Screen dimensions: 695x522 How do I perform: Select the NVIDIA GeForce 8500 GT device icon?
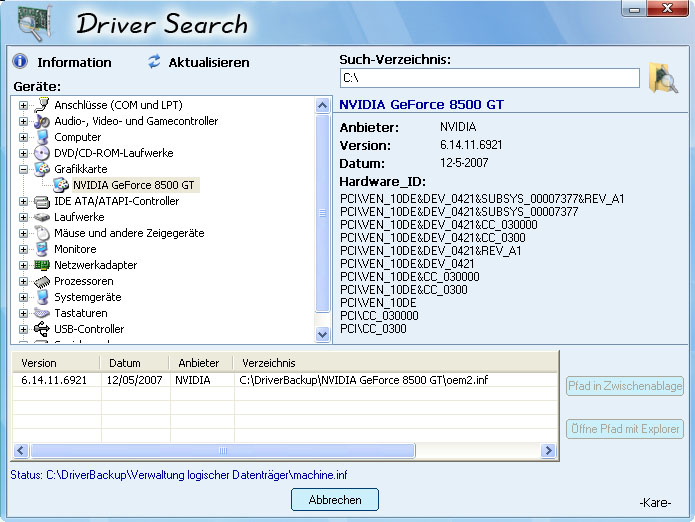tap(61, 185)
